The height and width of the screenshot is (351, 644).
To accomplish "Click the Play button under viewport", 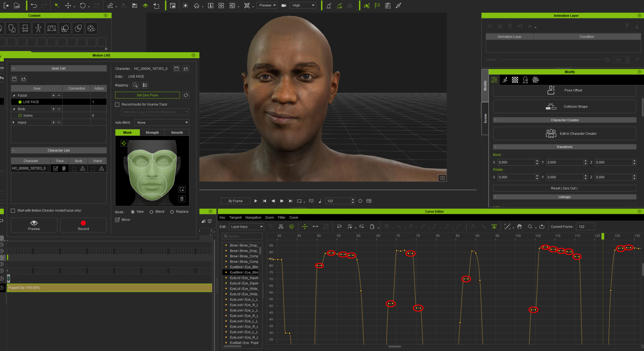I will click(x=256, y=201).
